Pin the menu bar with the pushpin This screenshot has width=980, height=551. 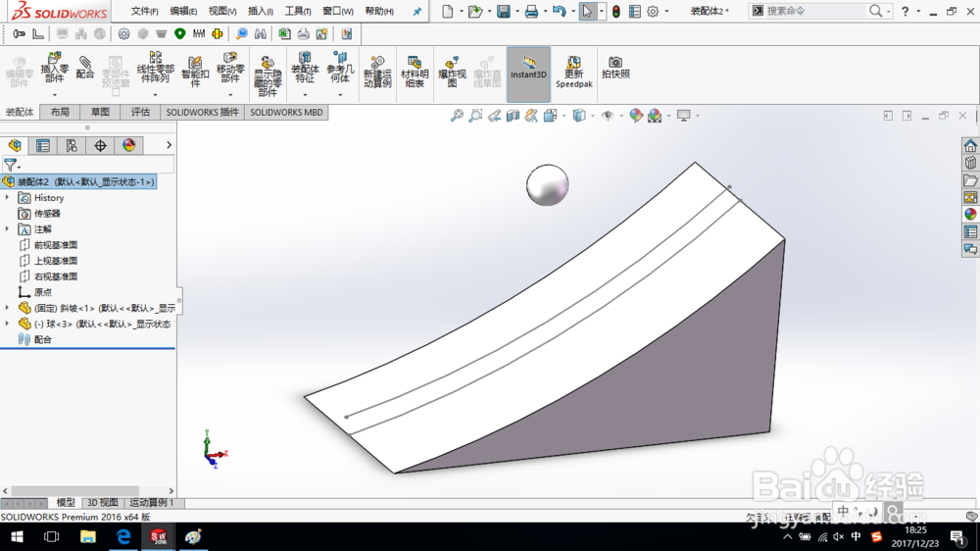417,11
